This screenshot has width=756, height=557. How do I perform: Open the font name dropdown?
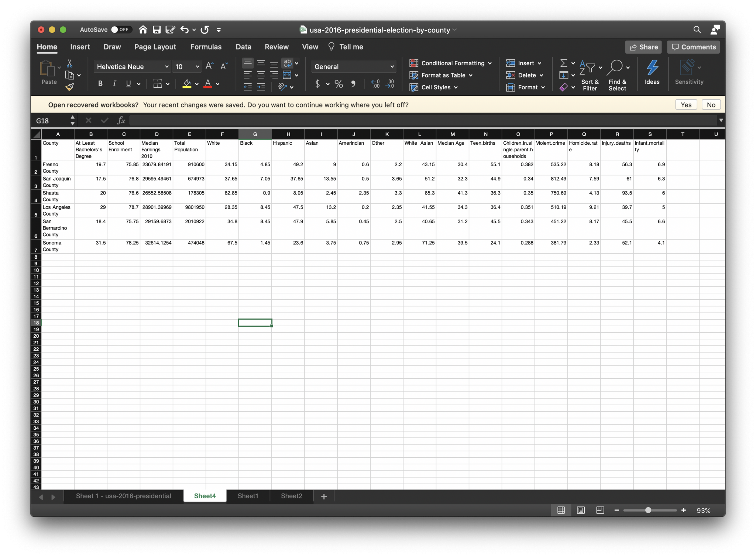(166, 67)
